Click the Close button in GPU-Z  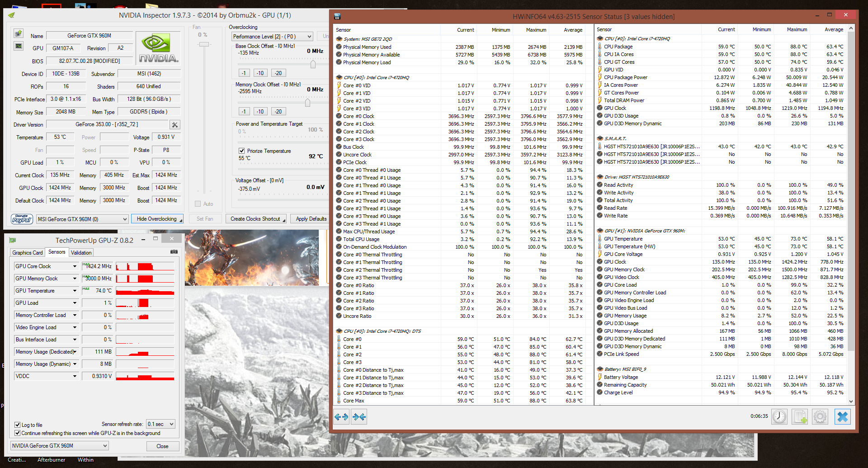162,446
